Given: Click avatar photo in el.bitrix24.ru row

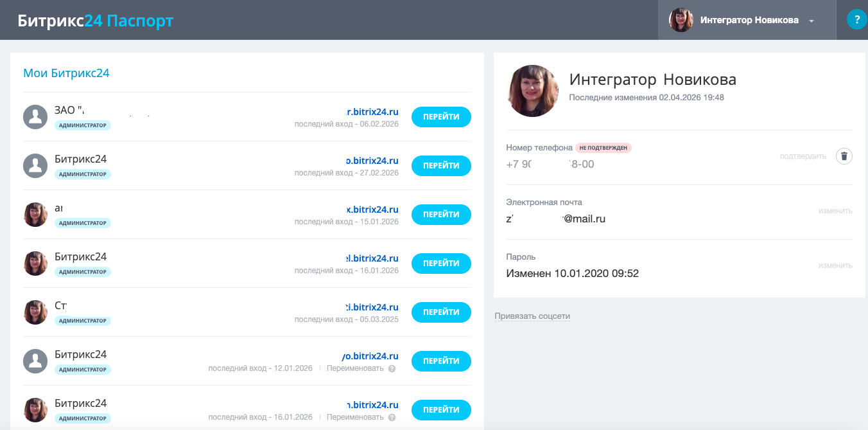Looking at the screenshot, I should click(35, 264).
